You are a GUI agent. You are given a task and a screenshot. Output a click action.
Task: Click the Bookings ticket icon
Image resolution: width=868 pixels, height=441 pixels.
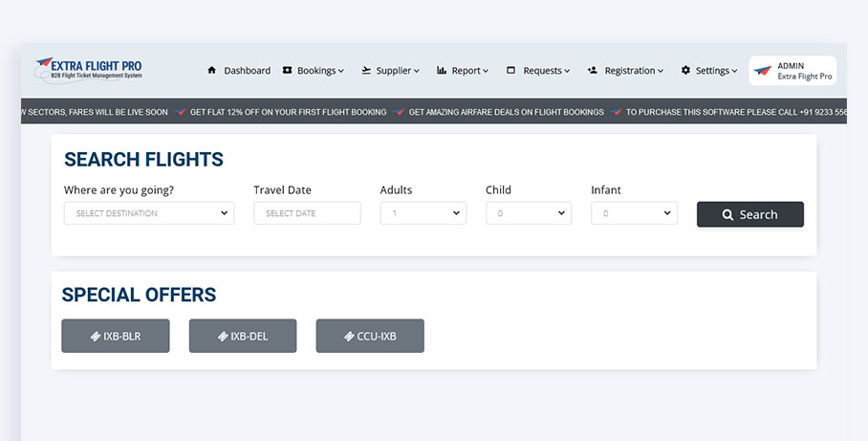click(x=288, y=71)
